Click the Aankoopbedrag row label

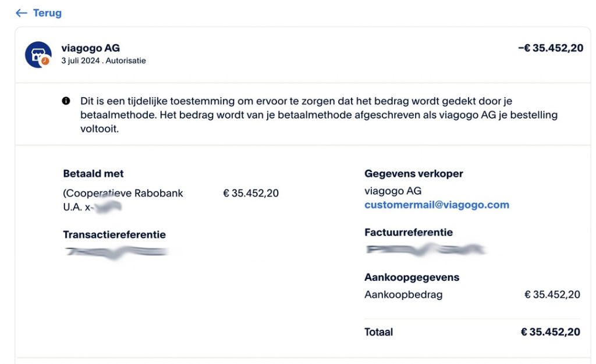(403, 294)
